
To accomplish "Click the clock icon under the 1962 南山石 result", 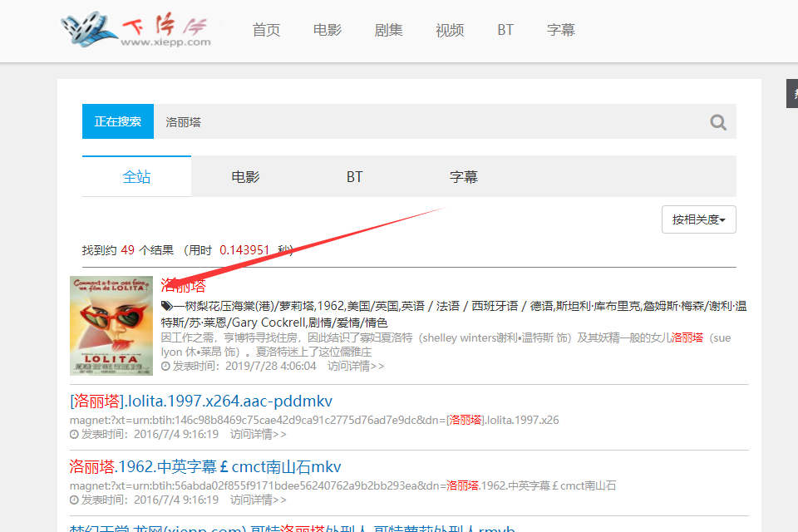I will coord(74,500).
